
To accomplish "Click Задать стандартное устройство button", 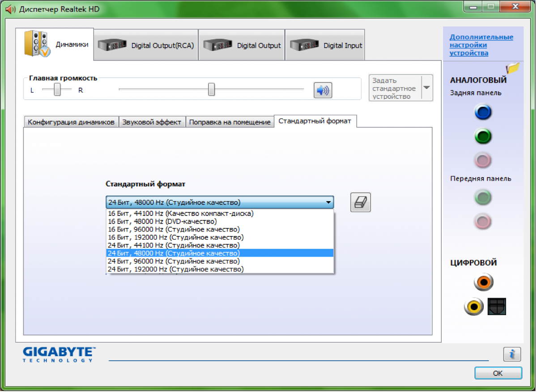I will [395, 88].
